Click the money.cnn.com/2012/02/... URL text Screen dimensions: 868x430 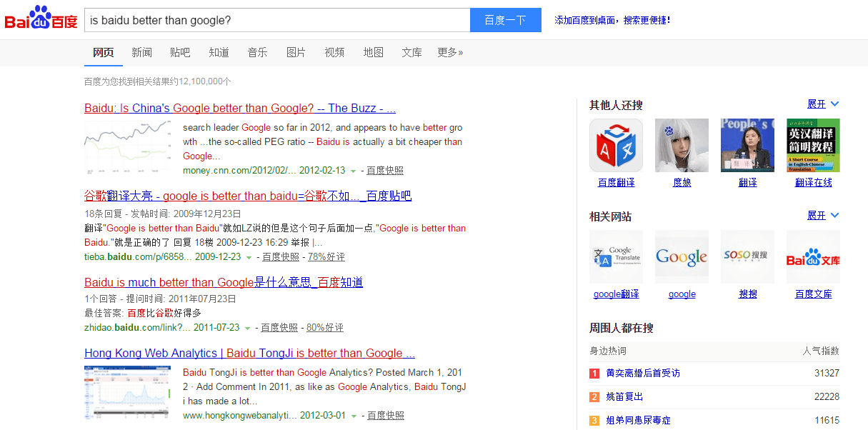(239, 171)
